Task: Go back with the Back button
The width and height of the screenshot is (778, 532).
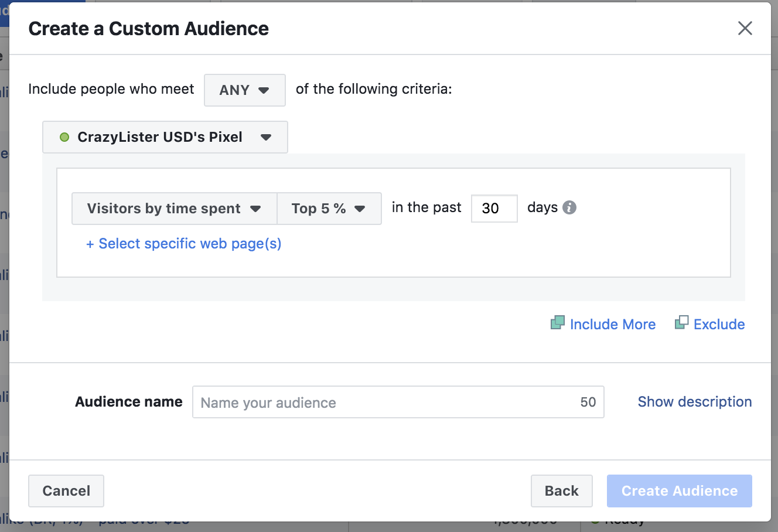Action: coord(561,491)
